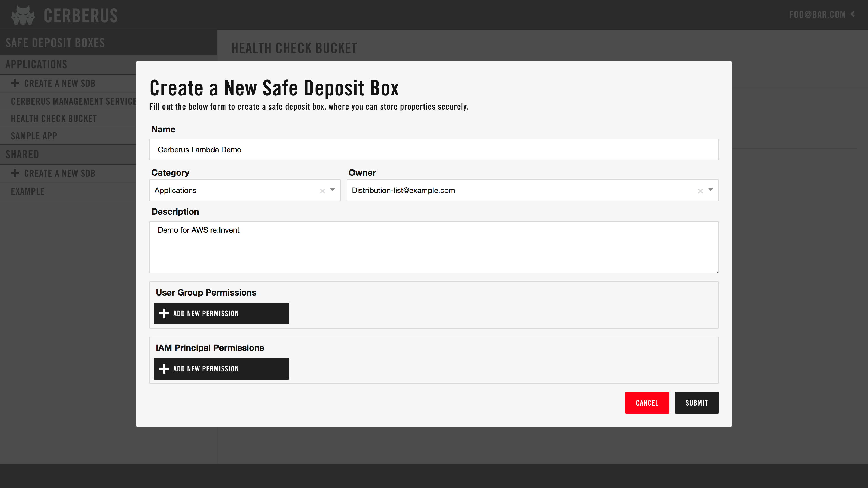The height and width of the screenshot is (488, 868).
Task: Add new IAM Principal Permission
Action: [221, 369]
